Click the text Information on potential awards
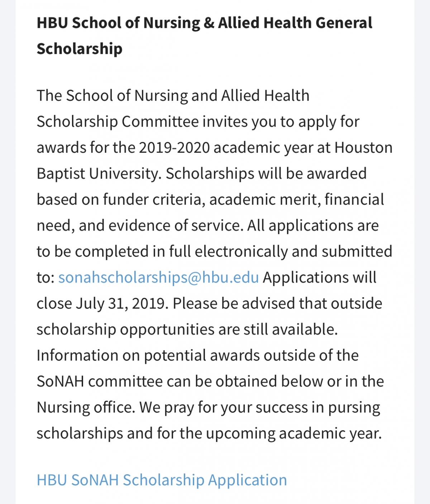Viewport: 430px width, 504px height. point(148,356)
